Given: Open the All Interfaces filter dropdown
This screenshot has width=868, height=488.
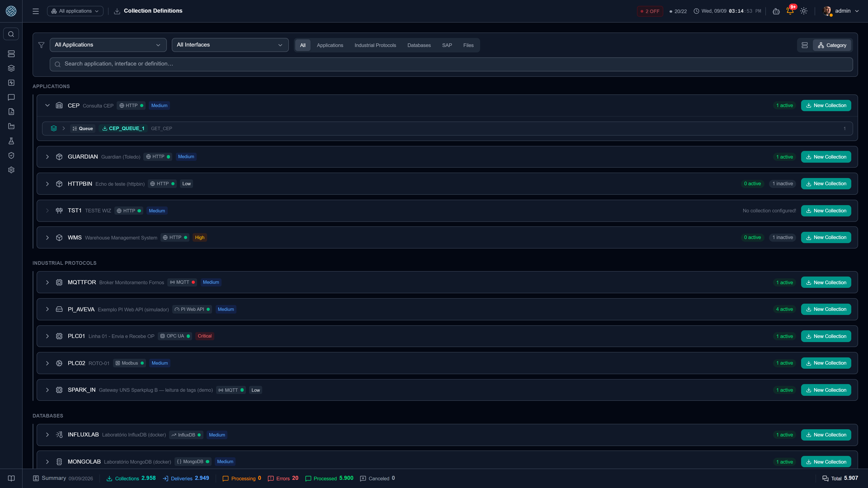Looking at the screenshot, I should [230, 45].
